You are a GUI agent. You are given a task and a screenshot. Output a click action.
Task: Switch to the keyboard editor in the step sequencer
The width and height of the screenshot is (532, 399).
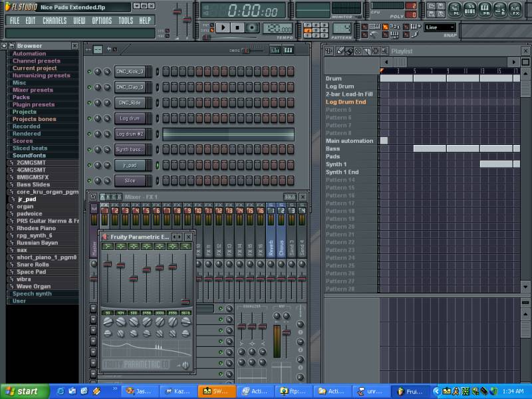coord(287,51)
